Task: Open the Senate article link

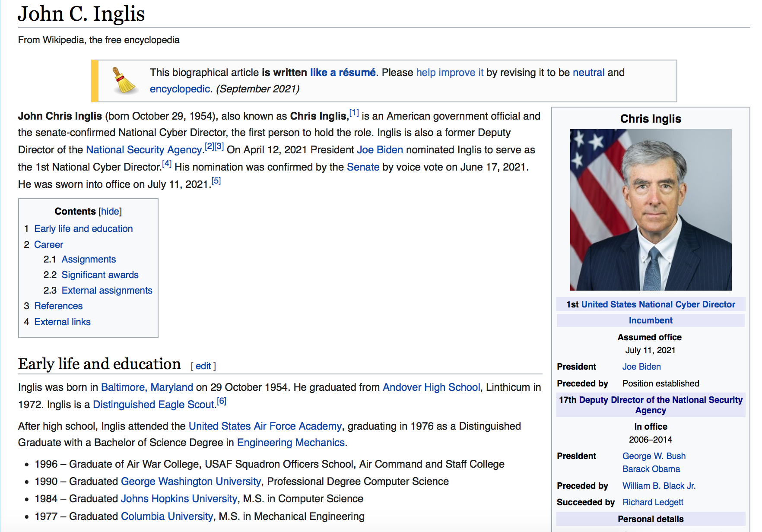Action: (363, 167)
